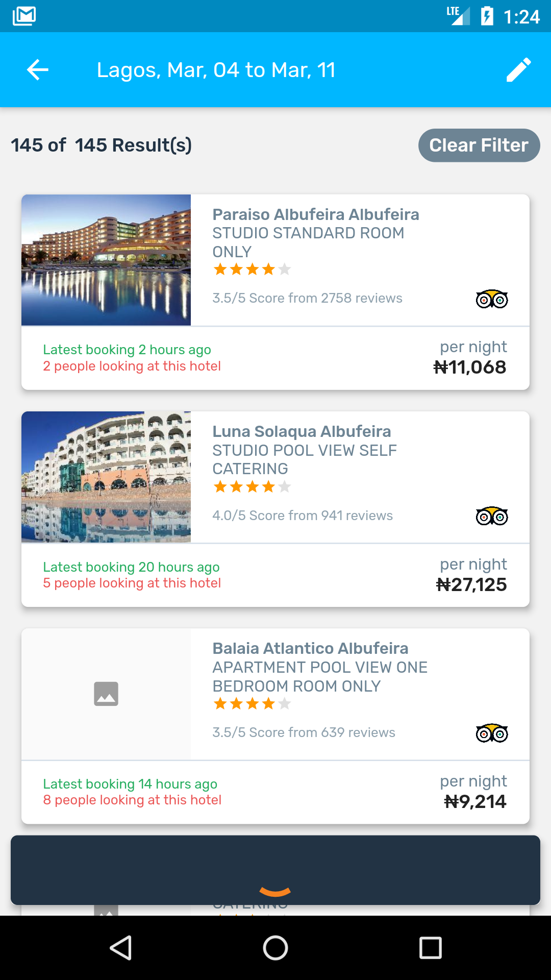Open Paraiso Albufeira Albufeira hotel title
The image size is (551, 980).
[x=315, y=214]
